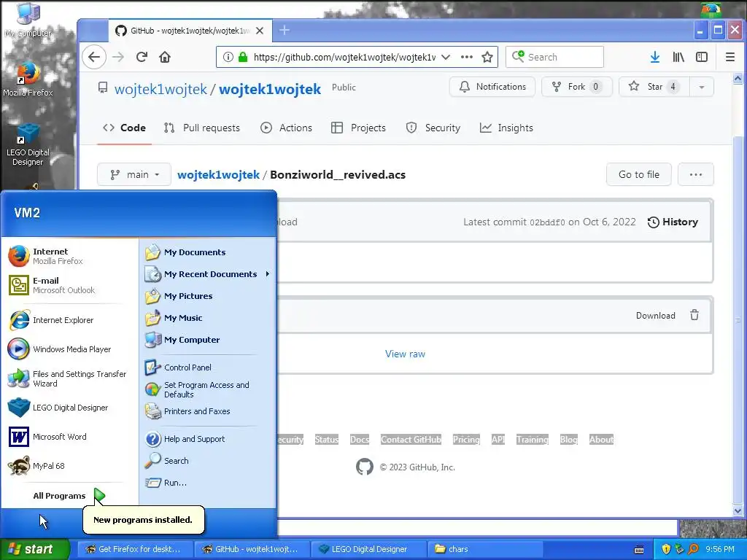Screen dimensions: 747x560
Task: Open Firefox library icon
Action: click(678, 57)
